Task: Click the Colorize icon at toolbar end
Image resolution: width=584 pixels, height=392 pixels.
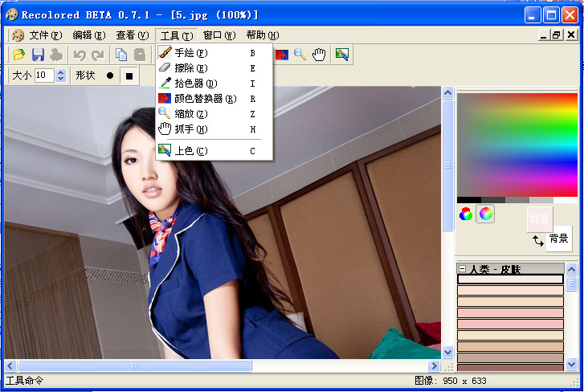Action: tap(342, 55)
